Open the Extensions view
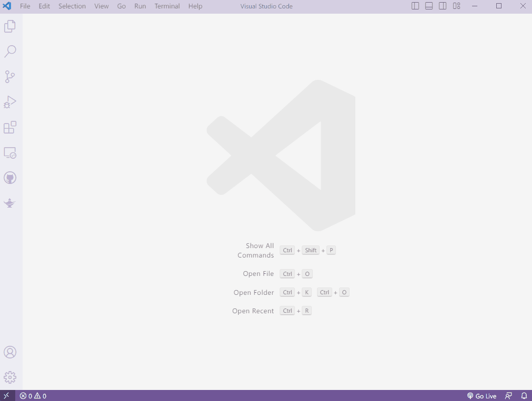This screenshot has height=401, width=532. pyautogui.click(x=10, y=127)
